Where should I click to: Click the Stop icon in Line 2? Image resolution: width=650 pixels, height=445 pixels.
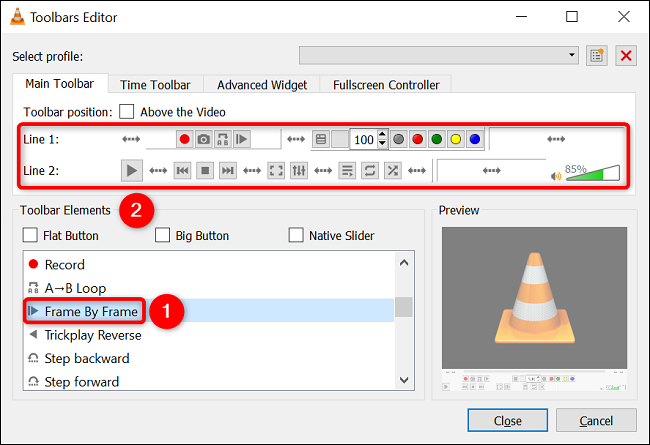pos(205,170)
